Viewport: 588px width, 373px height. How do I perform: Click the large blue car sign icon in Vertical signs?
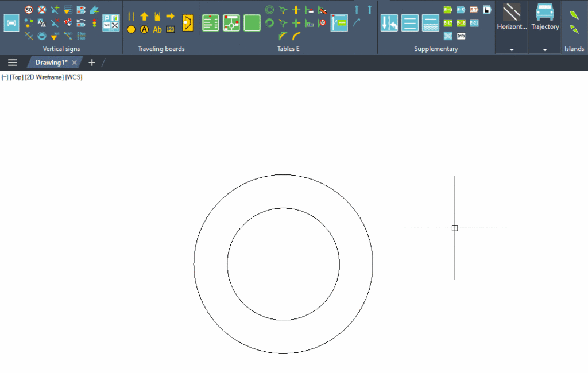(11, 23)
